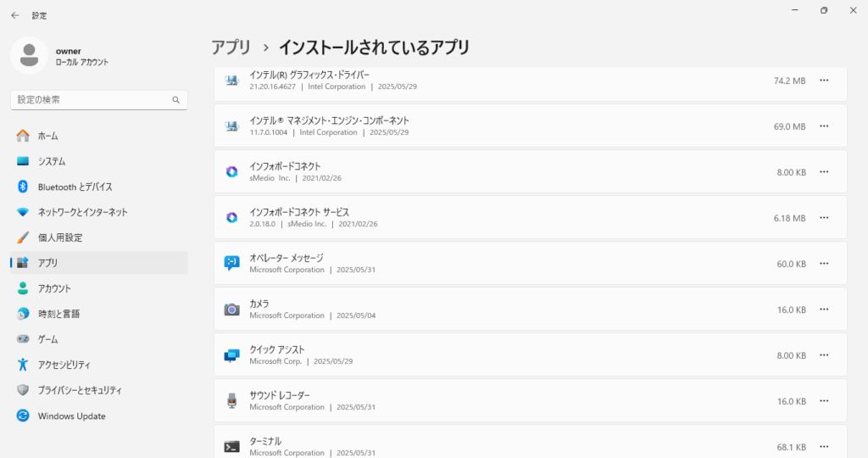Click the インストールされているアプリ page title
Viewport: 868px width, 458px height.
(x=374, y=47)
